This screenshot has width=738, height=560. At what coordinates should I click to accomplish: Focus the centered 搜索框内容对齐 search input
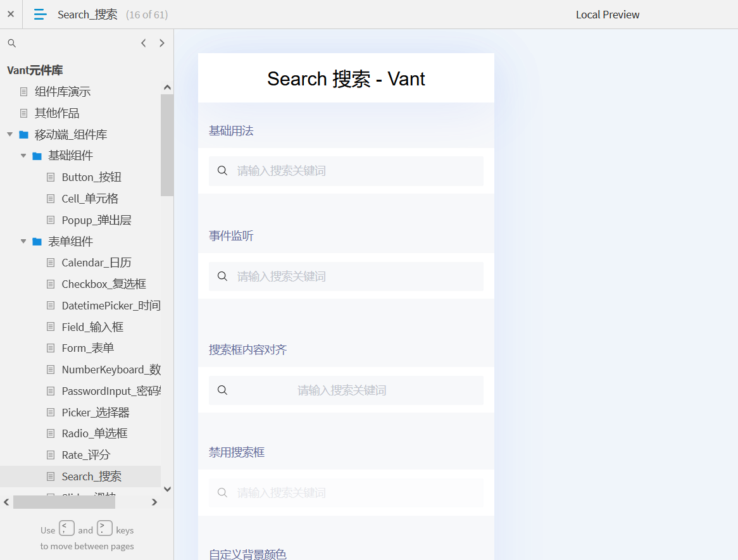(346, 390)
